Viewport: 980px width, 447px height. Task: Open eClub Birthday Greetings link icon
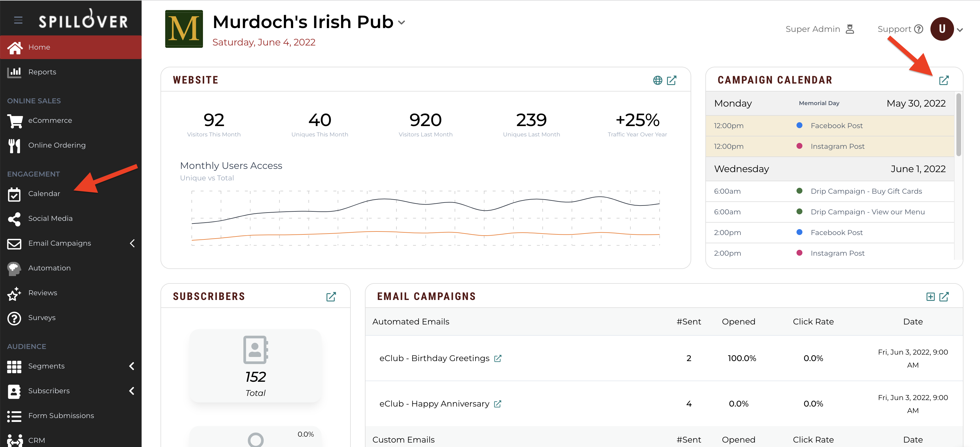(x=498, y=358)
